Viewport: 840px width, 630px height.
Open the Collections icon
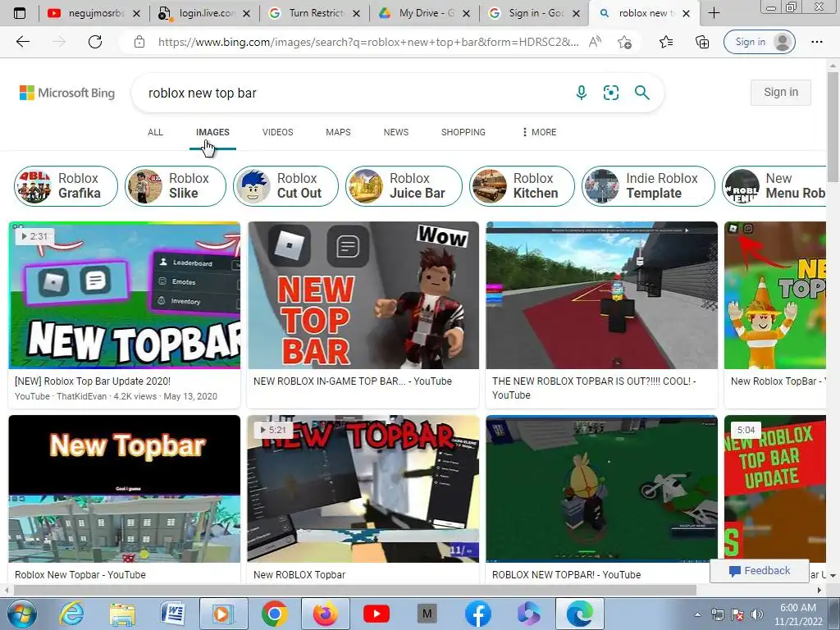coord(702,42)
